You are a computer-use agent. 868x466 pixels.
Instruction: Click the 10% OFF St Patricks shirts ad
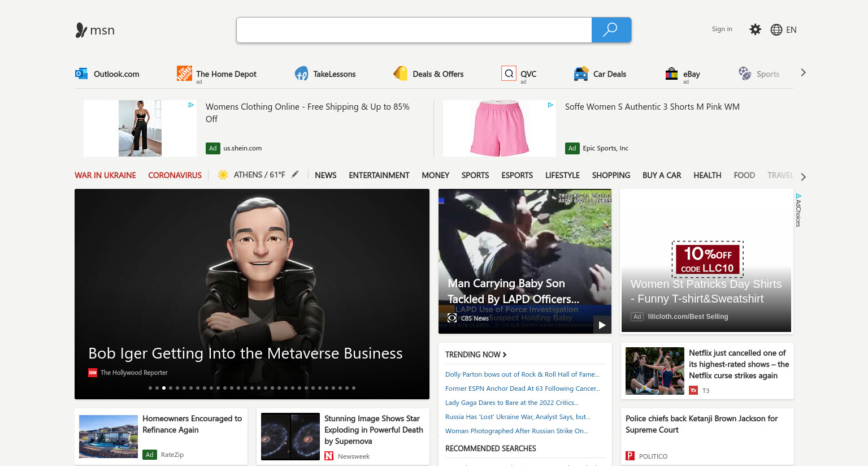tap(708, 260)
